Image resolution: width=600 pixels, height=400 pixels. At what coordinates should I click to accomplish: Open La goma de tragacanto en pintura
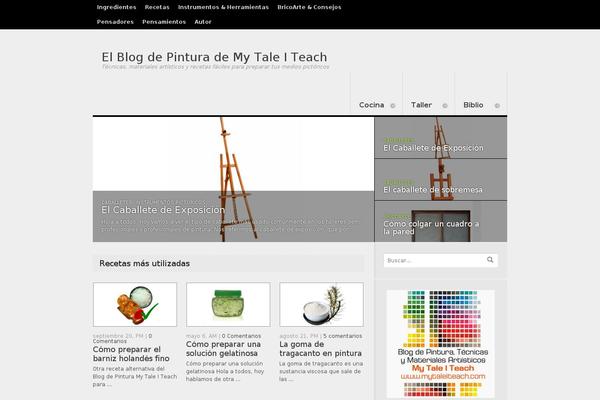tap(320, 349)
